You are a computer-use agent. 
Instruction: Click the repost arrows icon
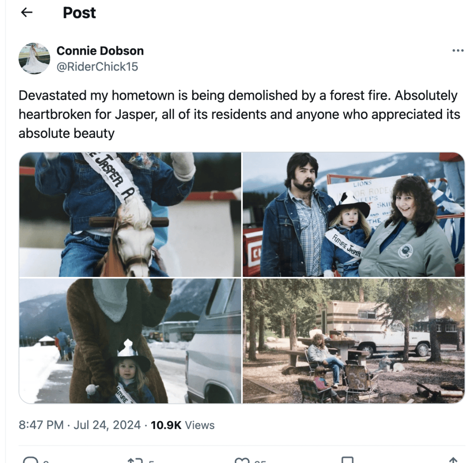(x=135, y=460)
